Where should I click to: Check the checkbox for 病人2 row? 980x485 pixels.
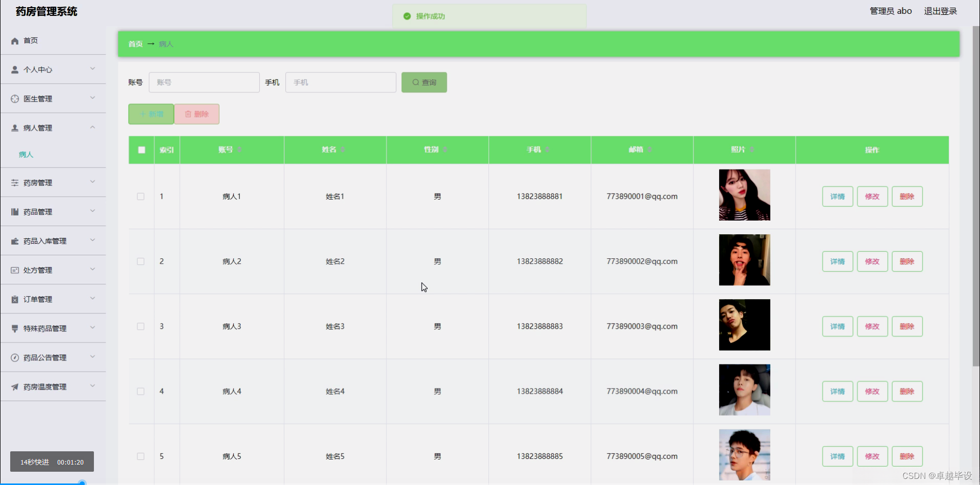pyautogui.click(x=140, y=261)
